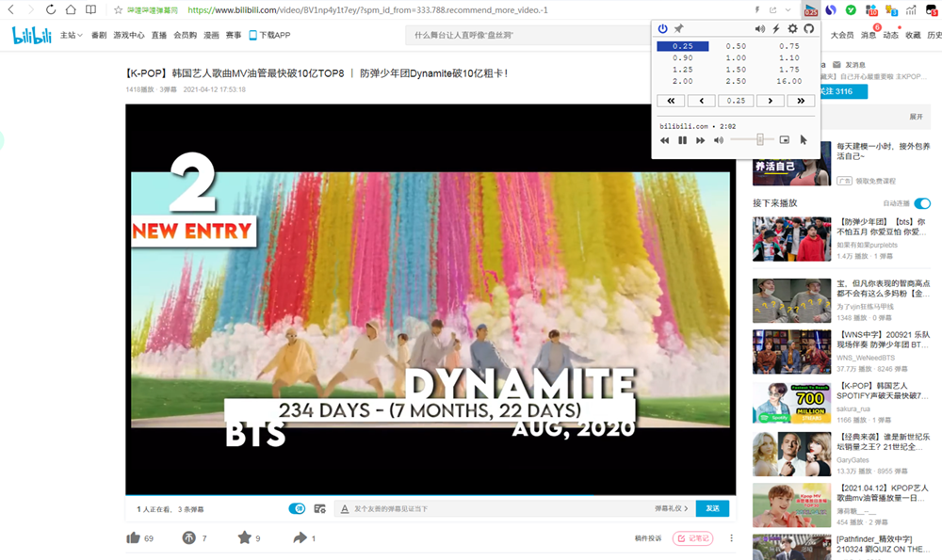Select 0.50 playback speed
The width and height of the screenshot is (942, 560).
point(736,46)
